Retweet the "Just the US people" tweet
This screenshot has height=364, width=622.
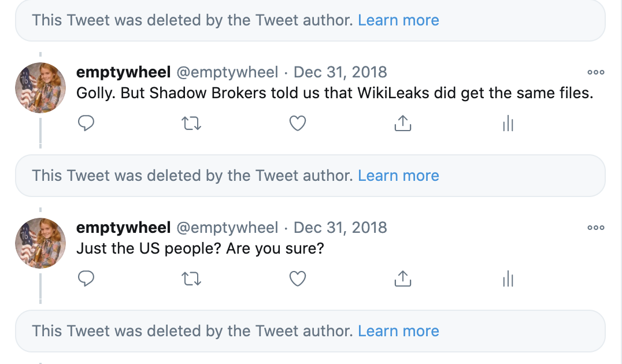(x=191, y=279)
